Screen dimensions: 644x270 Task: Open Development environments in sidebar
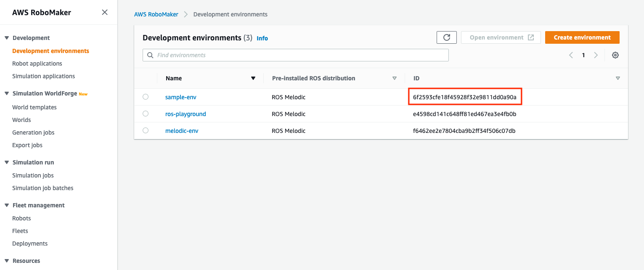click(x=50, y=51)
